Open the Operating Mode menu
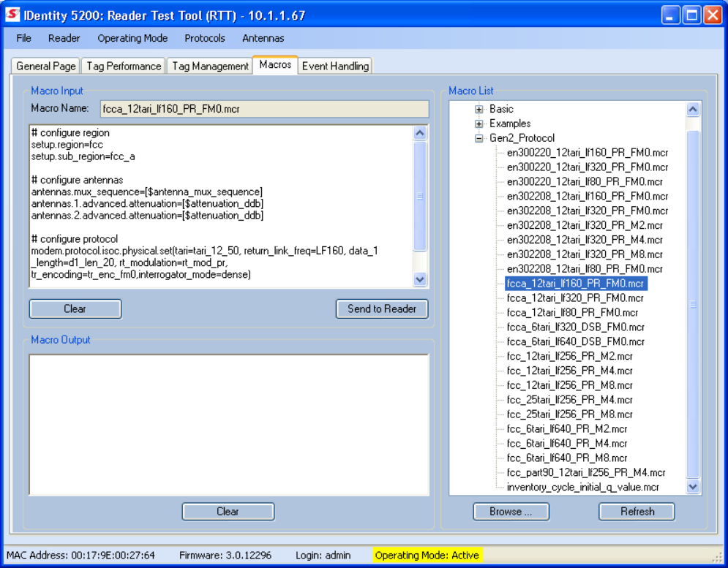The width and height of the screenshot is (728, 568). (132, 38)
